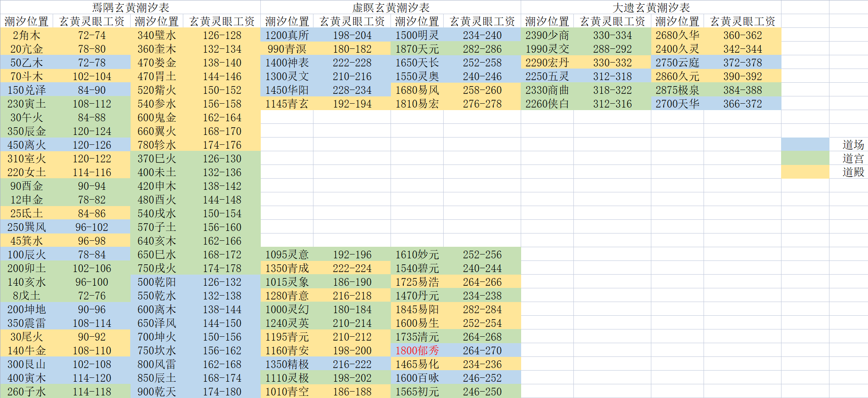Select the 2750云庭 cell
Image resolution: width=868 pixels, height=398 pixels.
(x=677, y=62)
